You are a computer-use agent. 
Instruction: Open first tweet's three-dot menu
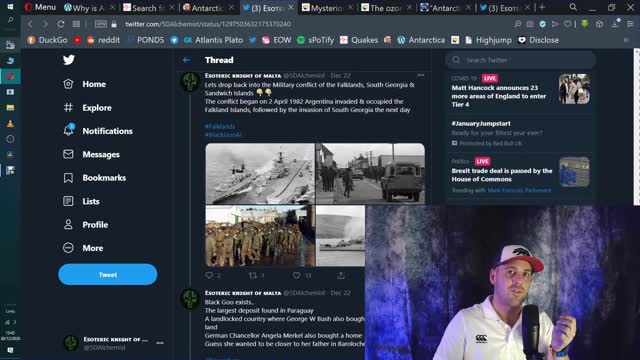pyautogui.click(x=420, y=76)
